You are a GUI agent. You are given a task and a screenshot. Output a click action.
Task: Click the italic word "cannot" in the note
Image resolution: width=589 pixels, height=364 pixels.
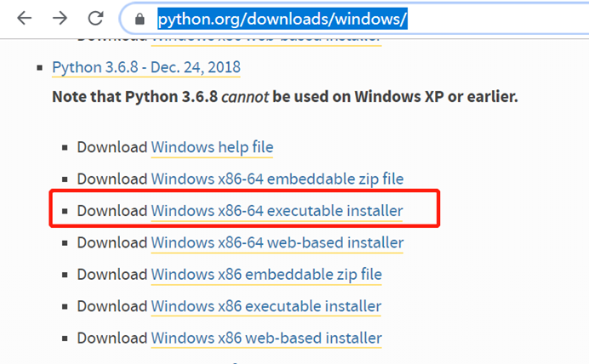[245, 97]
